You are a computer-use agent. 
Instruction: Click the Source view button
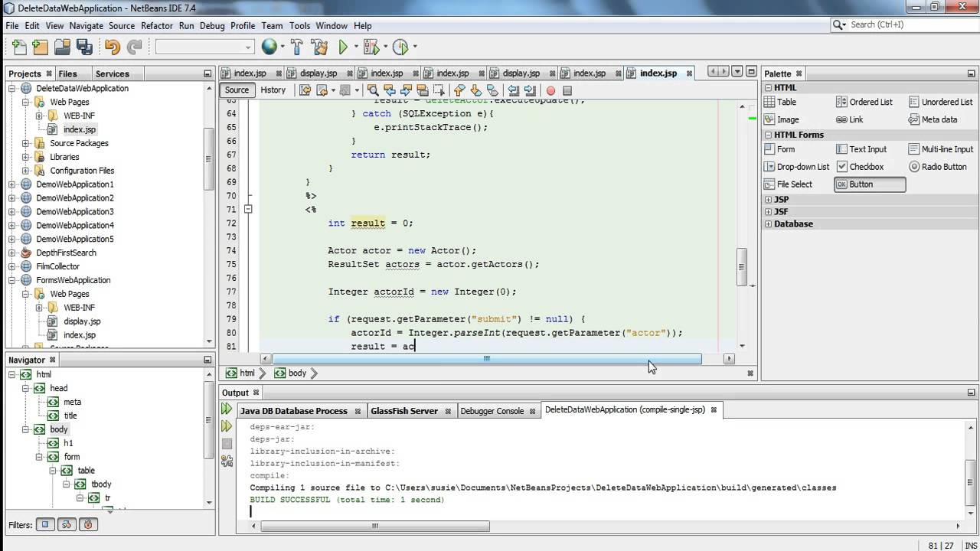pos(237,90)
